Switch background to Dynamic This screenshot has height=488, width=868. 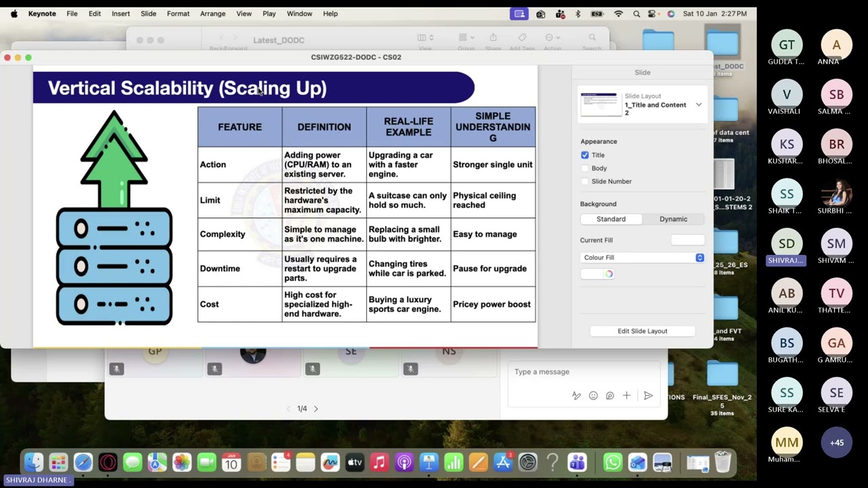(673, 219)
